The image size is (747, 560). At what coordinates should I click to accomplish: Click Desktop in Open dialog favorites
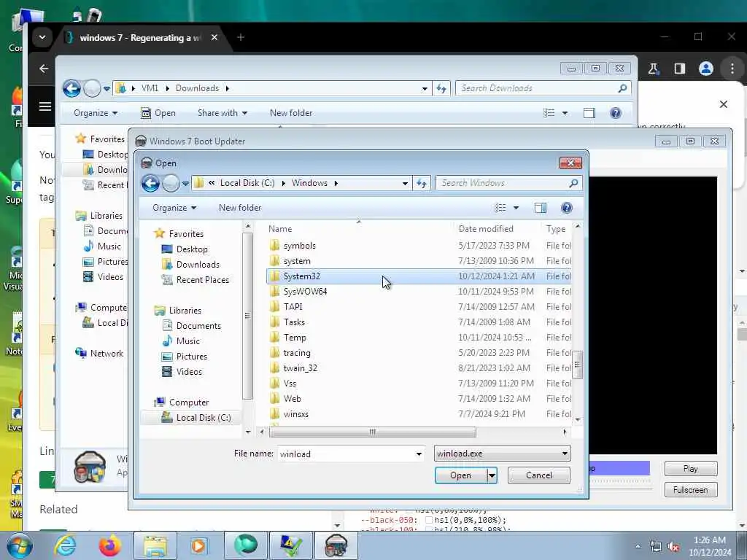(x=192, y=249)
